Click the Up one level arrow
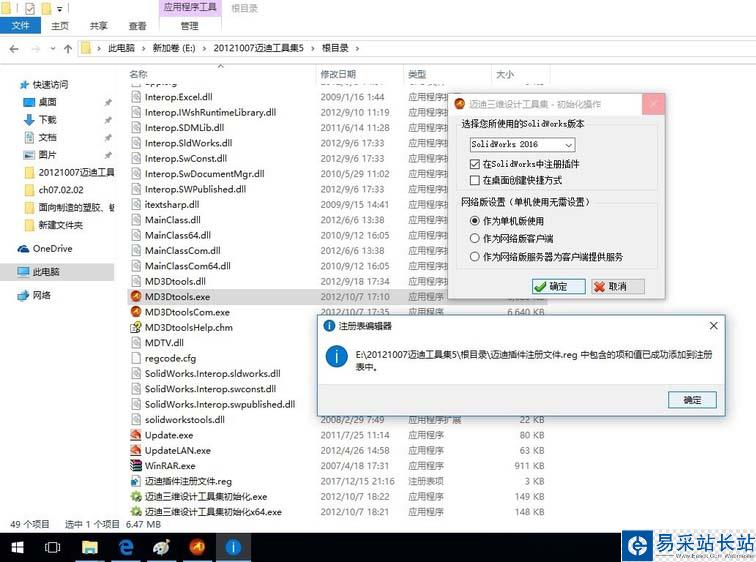Image resolution: width=756 pixels, height=562 pixels. point(68,49)
